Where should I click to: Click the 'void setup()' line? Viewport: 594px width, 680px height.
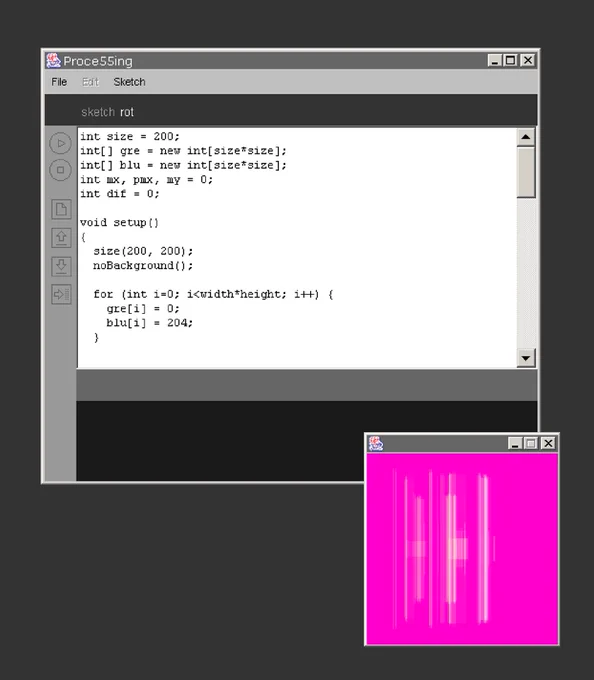(x=120, y=222)
